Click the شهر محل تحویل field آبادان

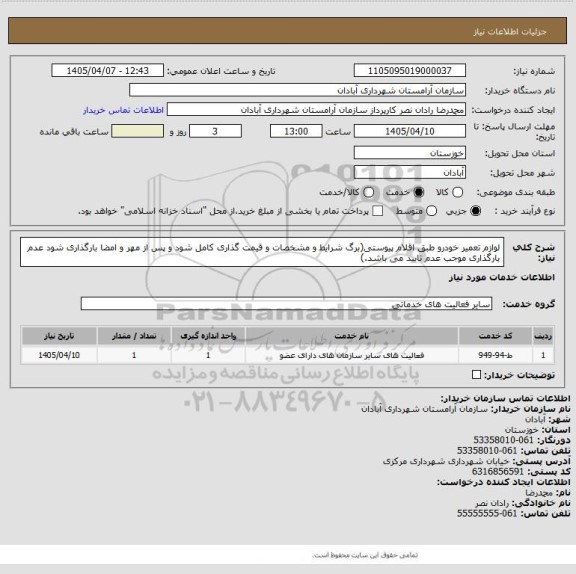[x=410, y=172]
